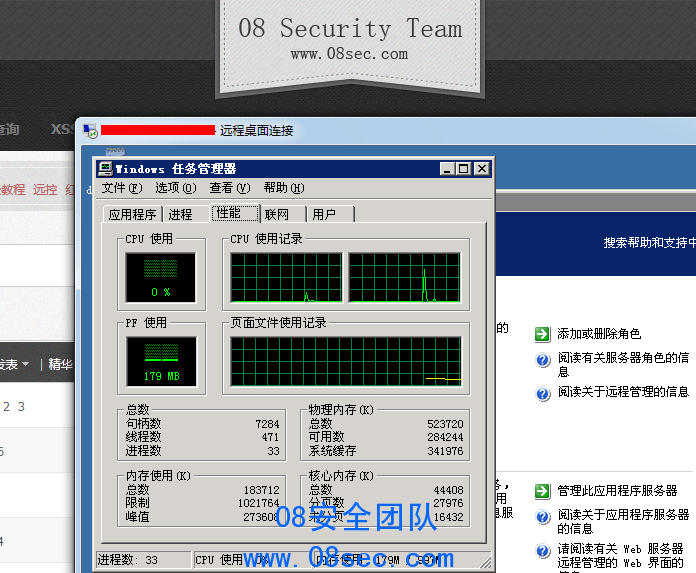This screenshot has width=696, height=573.
Task: Open the 查看(V) menu
Action: [x=230, y=188]
